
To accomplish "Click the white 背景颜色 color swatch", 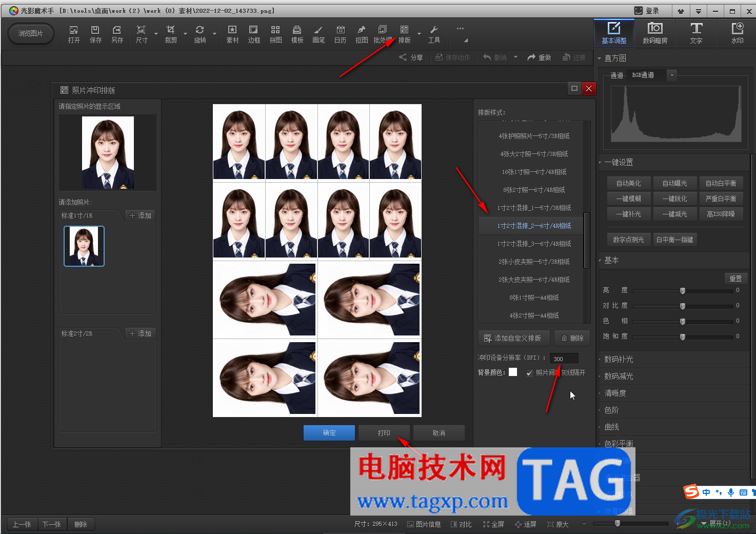I will point(513,372).
